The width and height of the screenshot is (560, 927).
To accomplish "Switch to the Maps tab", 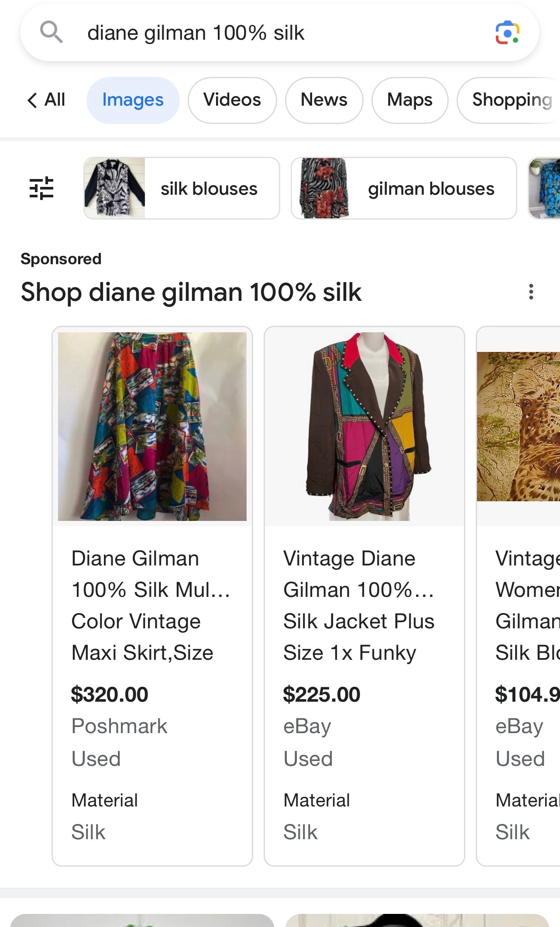I will (x=409, y=100).
